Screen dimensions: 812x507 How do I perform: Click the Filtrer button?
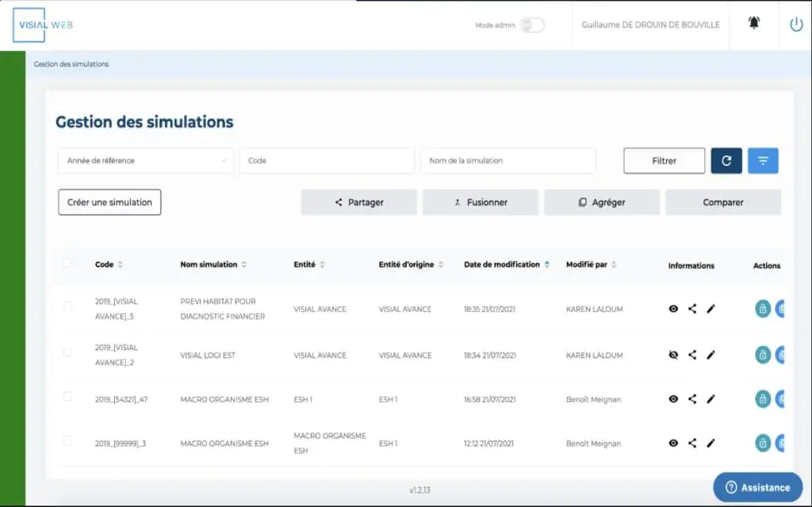coord(664,161)
